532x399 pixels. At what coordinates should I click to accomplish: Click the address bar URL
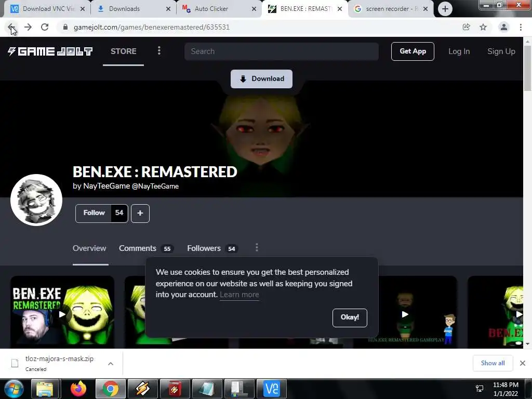152,27
